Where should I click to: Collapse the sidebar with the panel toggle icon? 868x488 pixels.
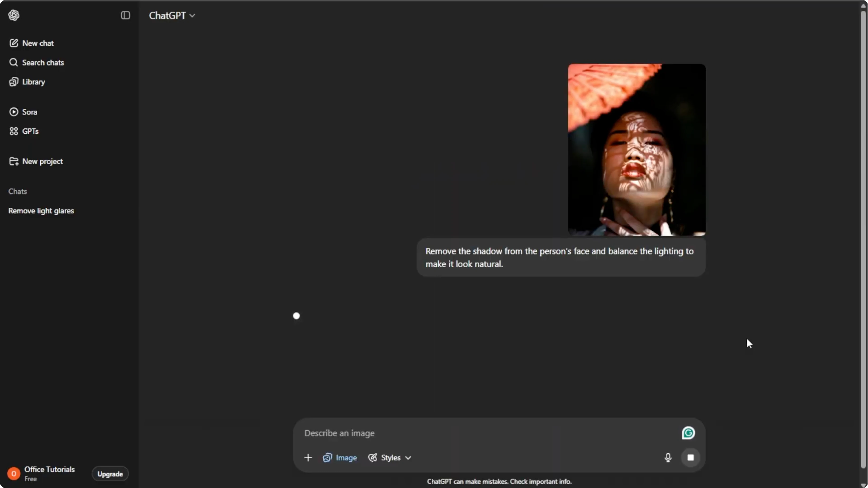click(125, 15)
